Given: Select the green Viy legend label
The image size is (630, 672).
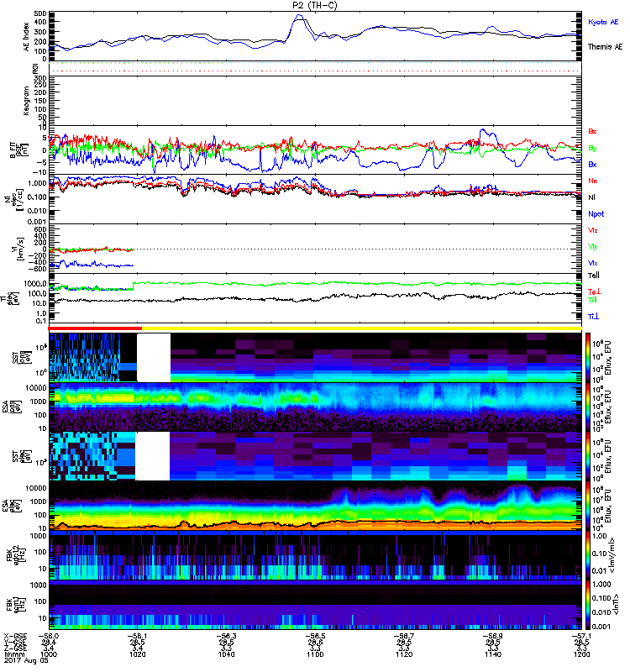Looking at the screenshot, I should pyautogui.click(x=592, y=247).
